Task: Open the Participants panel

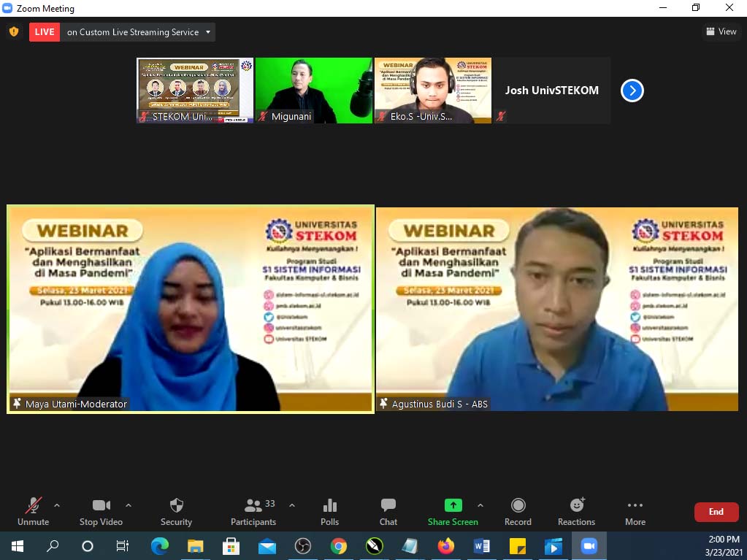Action: [253, 513]
